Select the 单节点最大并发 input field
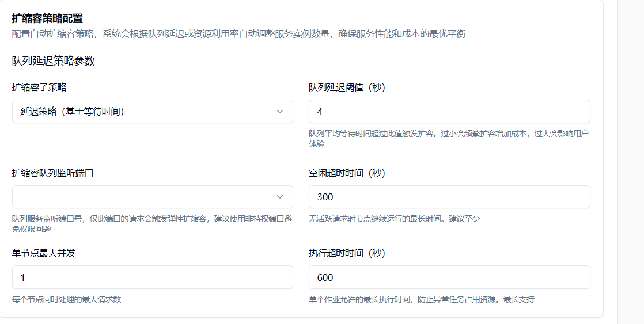Viewport: 644px width, 324px height. (152, 277)
